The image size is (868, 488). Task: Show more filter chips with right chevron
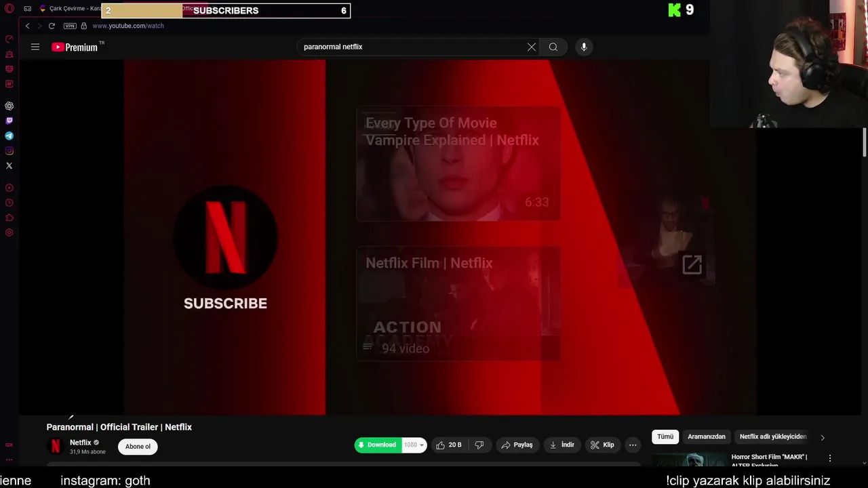pos(823,437)
